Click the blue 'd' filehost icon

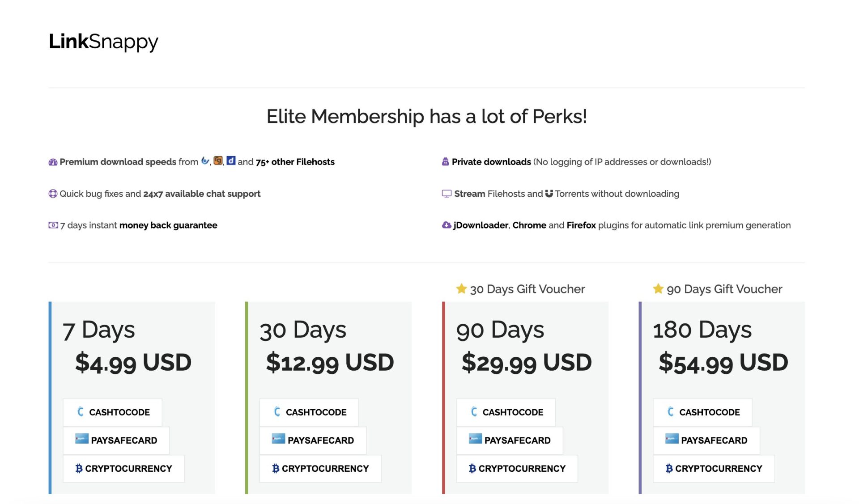point(231,161)
